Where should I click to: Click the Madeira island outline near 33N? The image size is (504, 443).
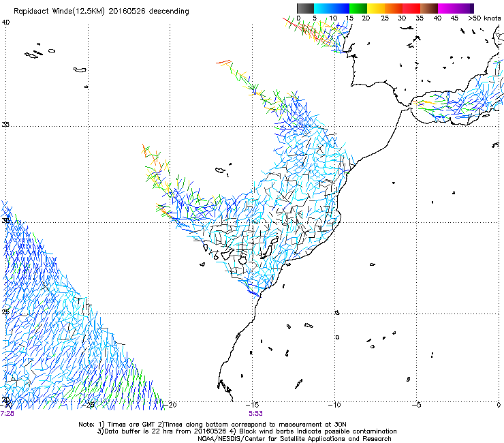pyautogui.click(x=220, y=170)
